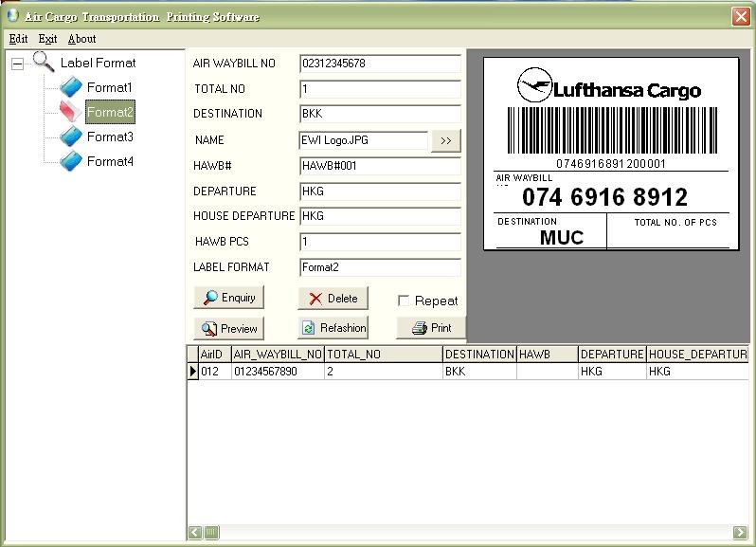Click the HKG cell under DEPARTURE column
Image resolution: width=756 pixels, height=547 pixels.
(x=612, y=372)
